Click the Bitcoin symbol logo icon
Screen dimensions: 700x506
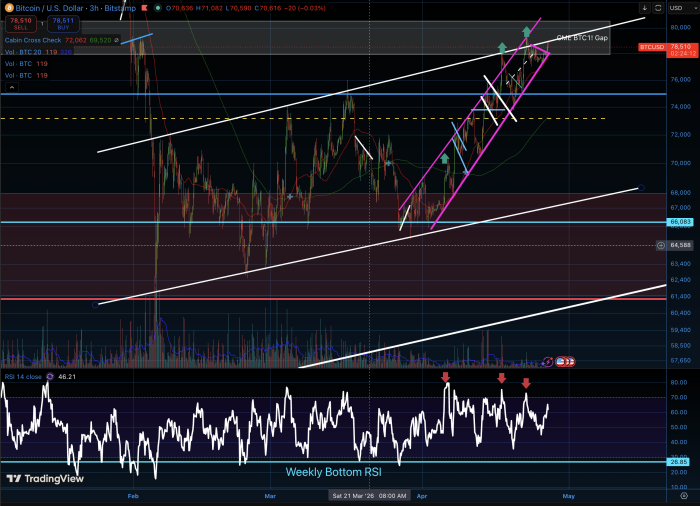(x=8, y=6)
